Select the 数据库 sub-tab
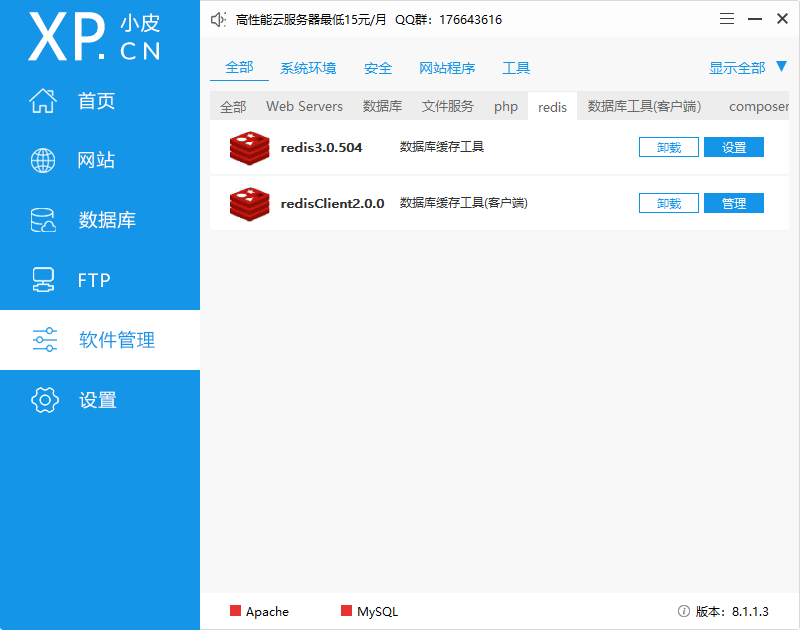800x630 pixels. tap(382, 106)
